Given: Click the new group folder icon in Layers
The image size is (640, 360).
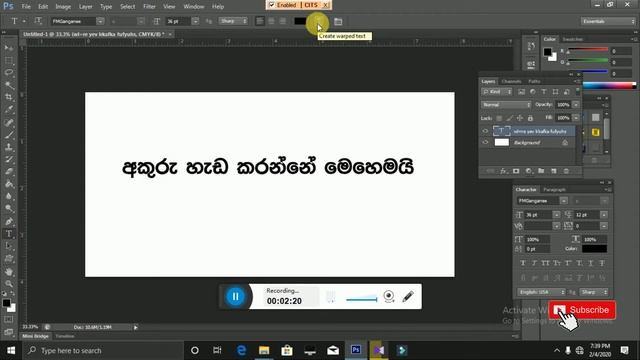Looking at the screenshot, I should 541,171.
